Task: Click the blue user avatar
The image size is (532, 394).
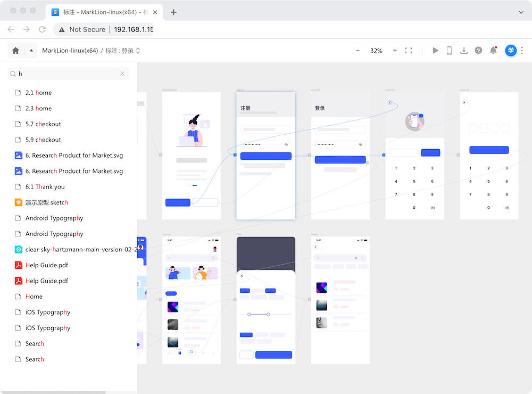Action: pos(511,51)
